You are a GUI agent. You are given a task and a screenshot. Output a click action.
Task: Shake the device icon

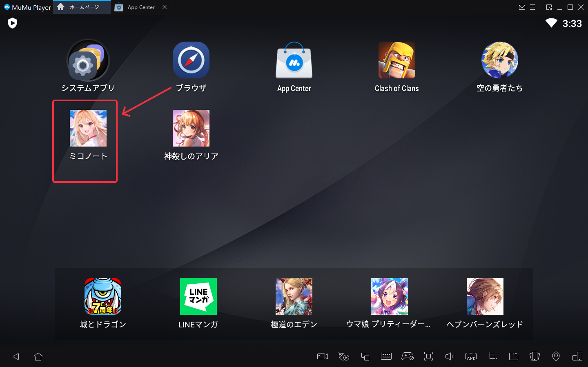[535, 356]
